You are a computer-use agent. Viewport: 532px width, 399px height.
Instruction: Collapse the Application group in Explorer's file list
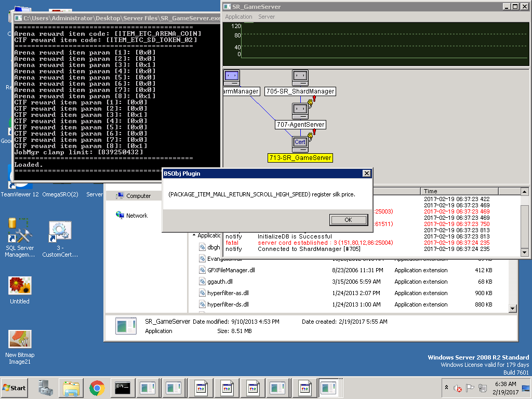point(194,235)
